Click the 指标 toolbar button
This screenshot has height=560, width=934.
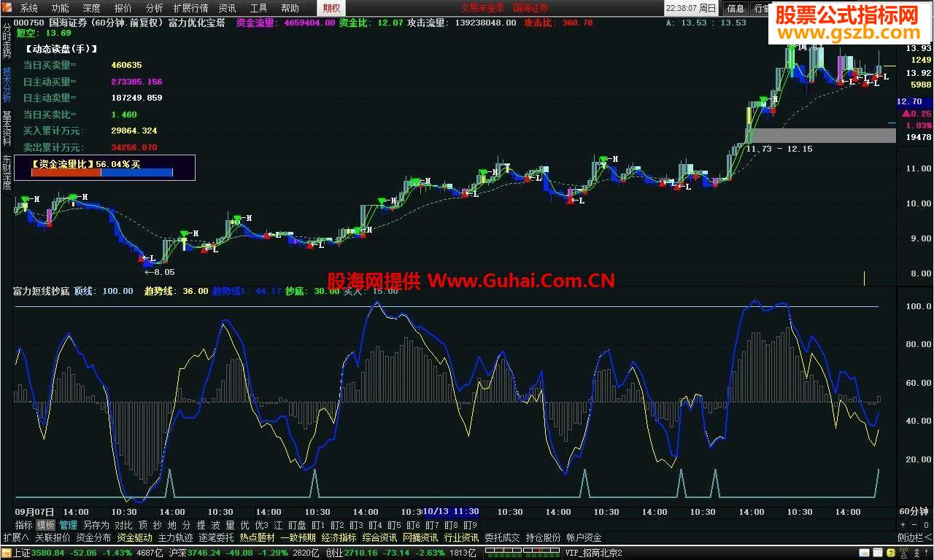point(24,525)
